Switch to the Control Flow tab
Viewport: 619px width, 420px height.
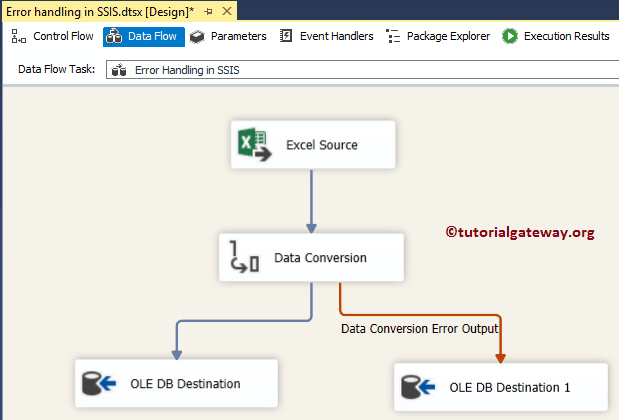[53, 36]
